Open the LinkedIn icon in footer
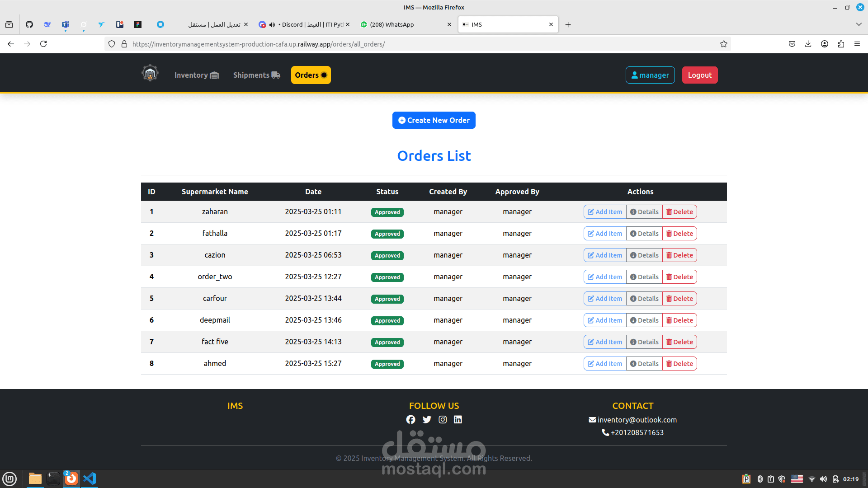This screenshot has width=868, height=488. point(458,420)
